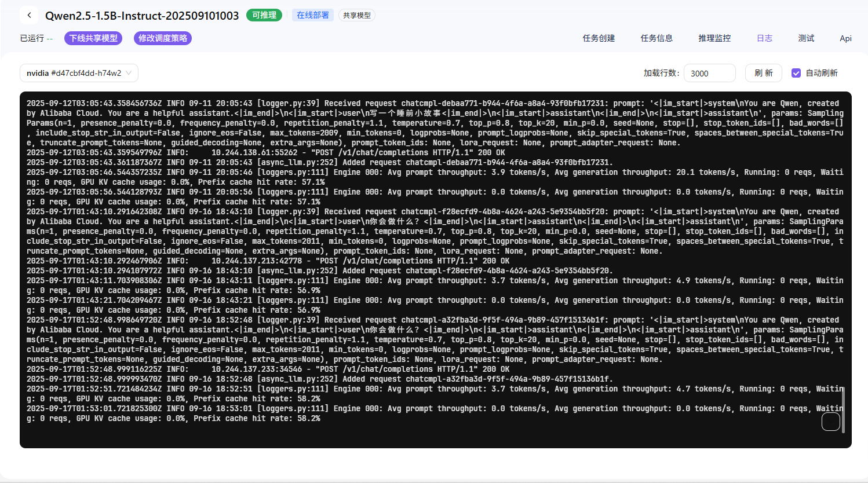This screenshot has height=483, width=868.
Task: Click the 下线共享模型 button
Action: [x=93, y=38]
